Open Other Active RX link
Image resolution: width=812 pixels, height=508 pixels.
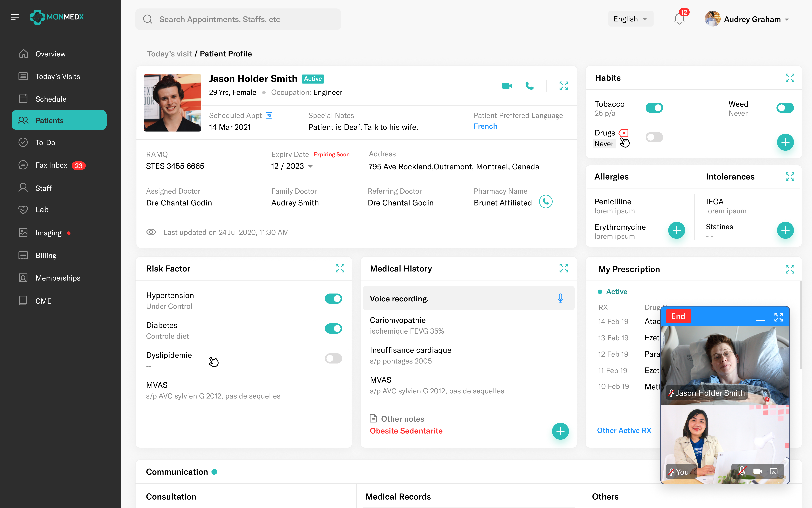(624, 430)
